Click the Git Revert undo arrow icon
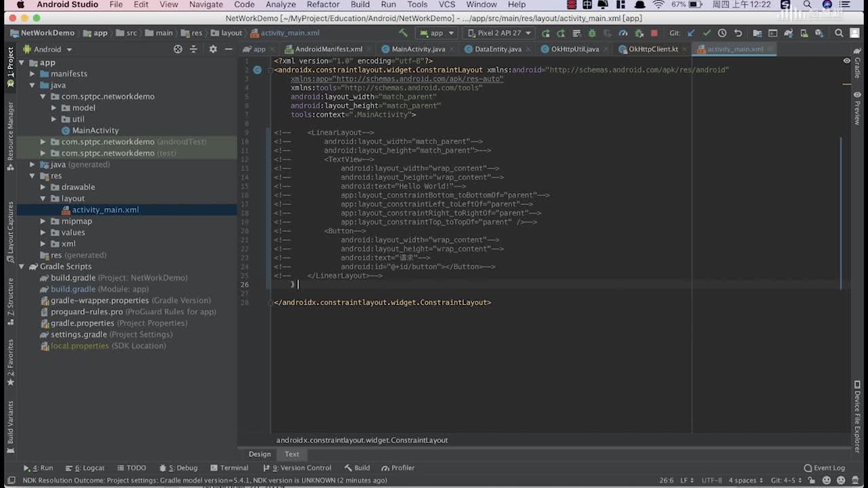 [738, 33]
